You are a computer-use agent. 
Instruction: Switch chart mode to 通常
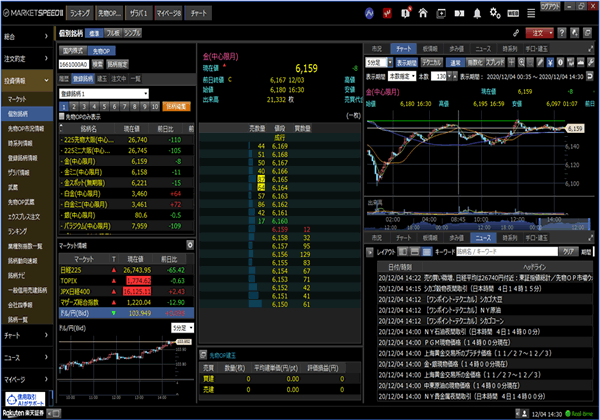click(455, 62)
